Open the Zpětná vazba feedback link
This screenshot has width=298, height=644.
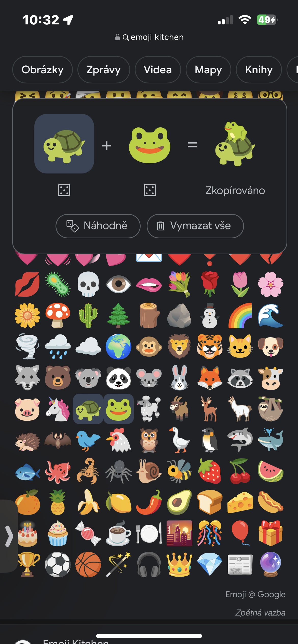260,612
